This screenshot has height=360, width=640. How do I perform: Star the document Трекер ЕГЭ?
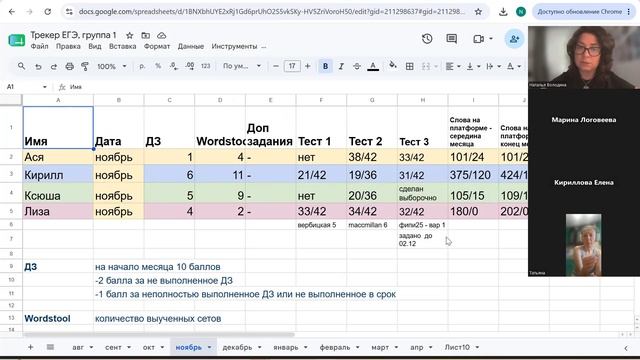coord(129,36)
